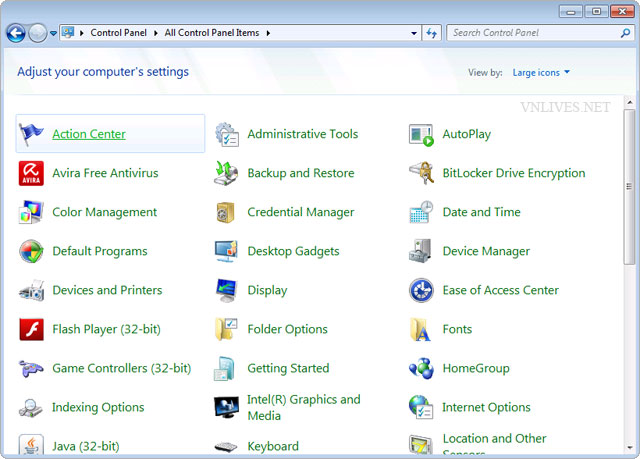Open the Getting Started icon
The height and width of the screenshot is (459, 640).
tap(225, 368)
